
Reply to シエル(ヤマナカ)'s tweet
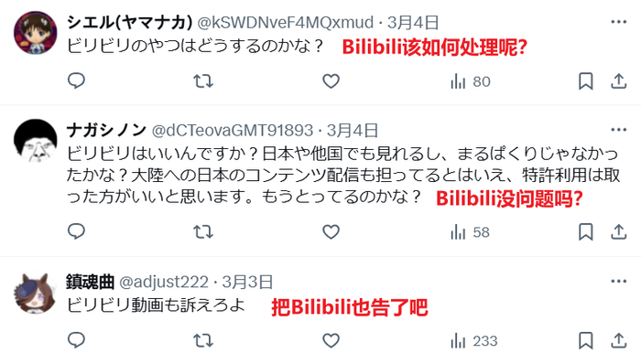tap(76, 80)
